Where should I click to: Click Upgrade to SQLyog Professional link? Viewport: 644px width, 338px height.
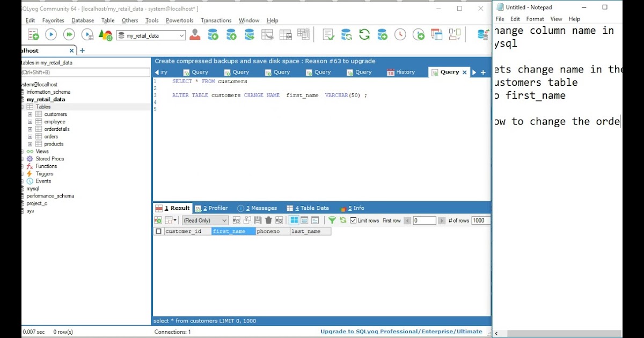pyautogui.click(x=401, y=332)
